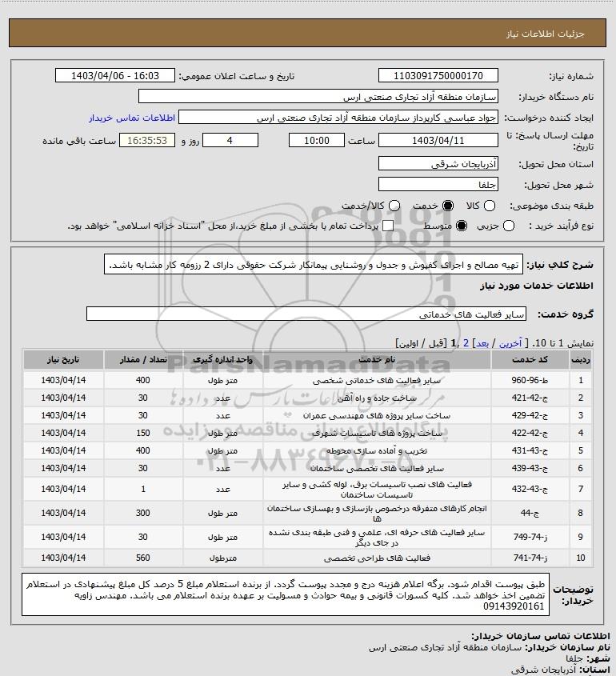Select row ساخت پروژه های تاسیسات شهری
The width and height of the screenshot is (616, 676).
click(308, 434)
